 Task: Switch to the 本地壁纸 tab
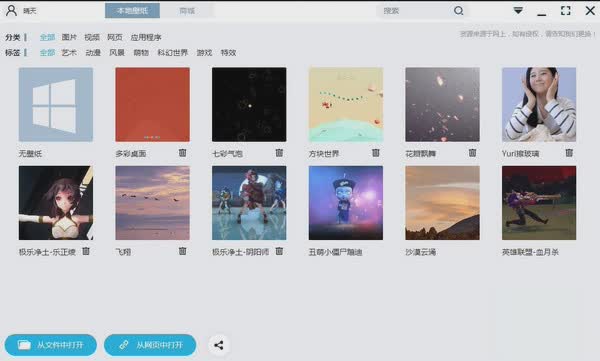(x=132, y=11)
